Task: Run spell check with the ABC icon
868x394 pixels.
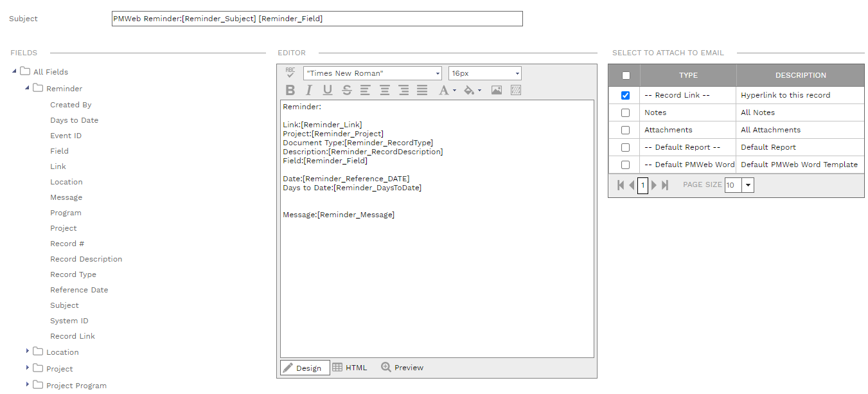Action: (290, 73)
